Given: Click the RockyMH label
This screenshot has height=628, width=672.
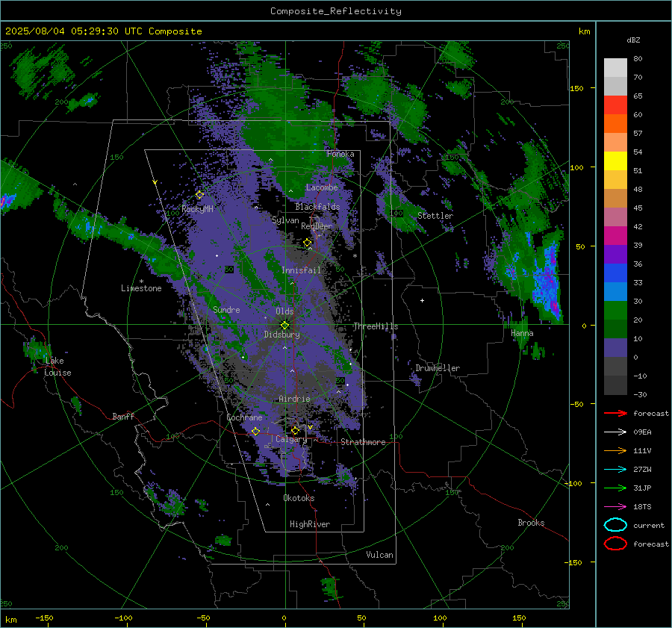Looking at the screenshot, I should pos(197,209).
